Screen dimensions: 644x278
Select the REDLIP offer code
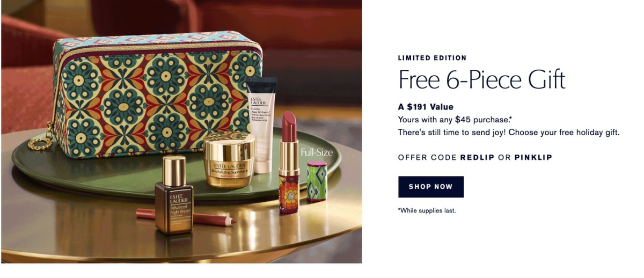(x=478, y=157)
